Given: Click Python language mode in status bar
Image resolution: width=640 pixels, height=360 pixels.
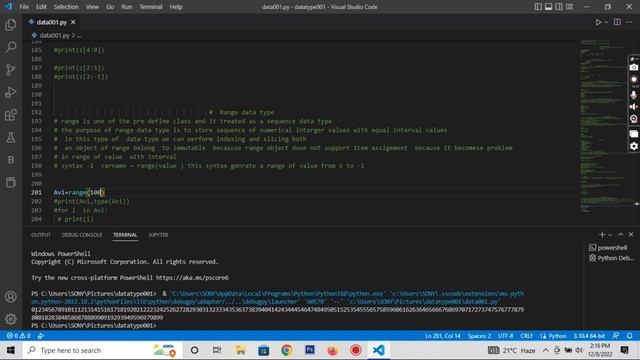Looking at the screenshot, I should coord(557,336).
